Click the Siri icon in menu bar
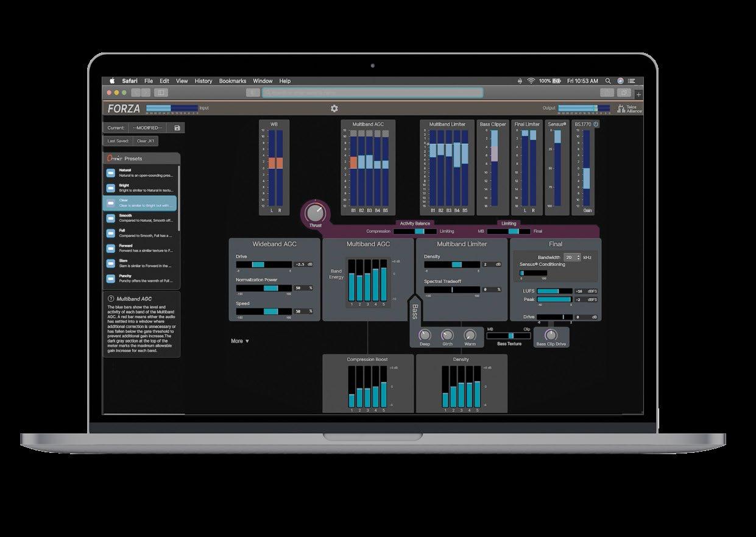Viewport: 756px width, 537px height. point(620,80)
